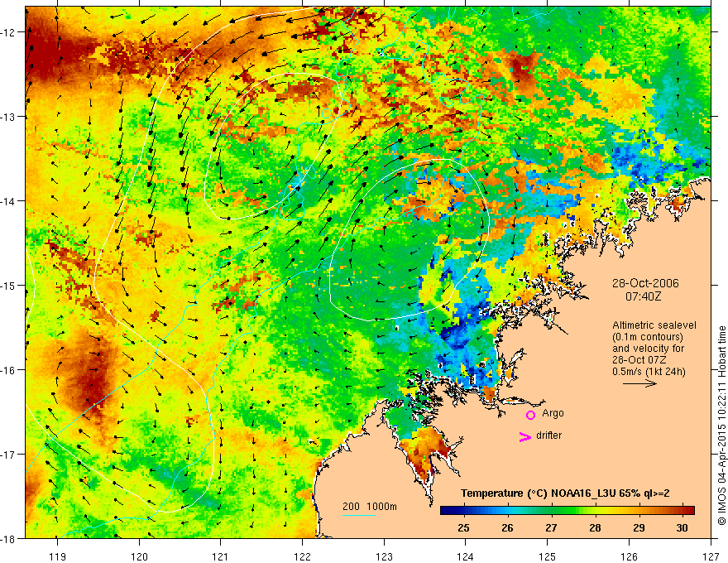Click the '-12' latitude axis label
Image resolution: width=728 pixels, height=563 pixels.
[8, 32]
